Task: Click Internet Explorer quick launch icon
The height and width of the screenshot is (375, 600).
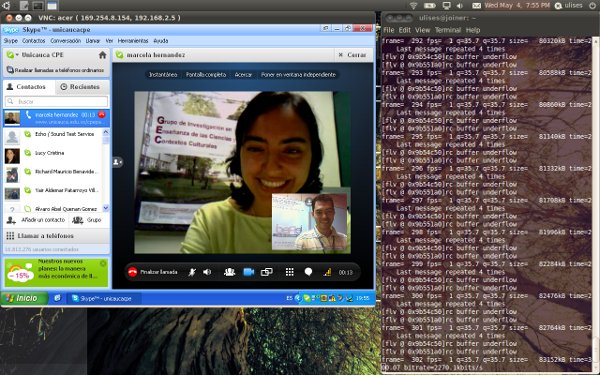Action: (57, 298)
